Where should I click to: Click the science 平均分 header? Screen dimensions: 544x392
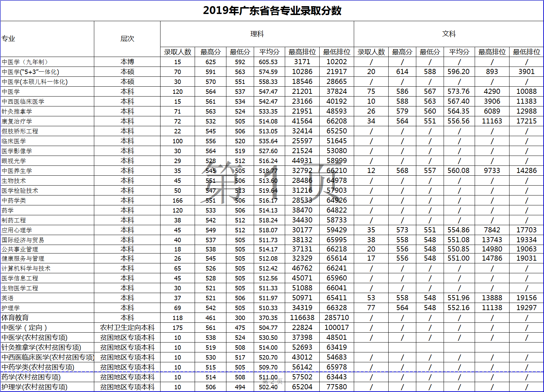(269, 52)
